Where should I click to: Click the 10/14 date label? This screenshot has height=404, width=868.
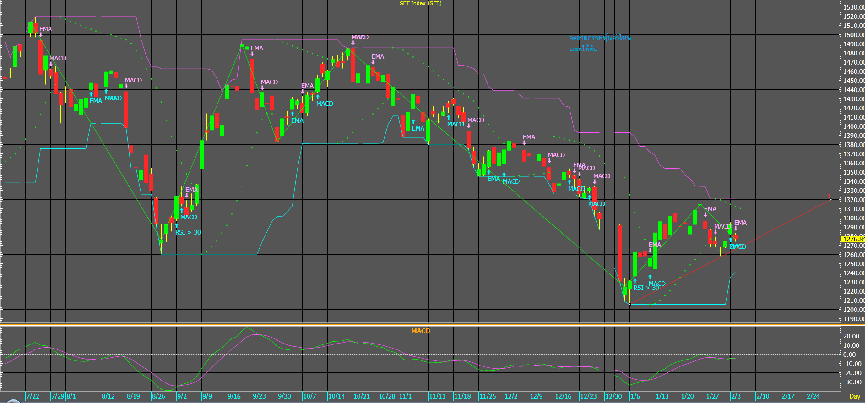tap(336, 396)
